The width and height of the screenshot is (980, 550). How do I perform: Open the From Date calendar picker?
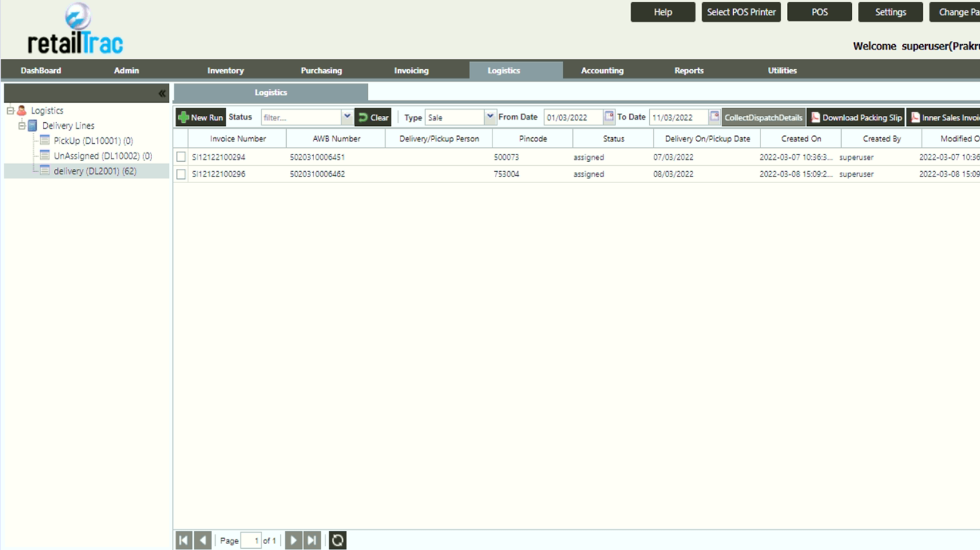point(609,117)
